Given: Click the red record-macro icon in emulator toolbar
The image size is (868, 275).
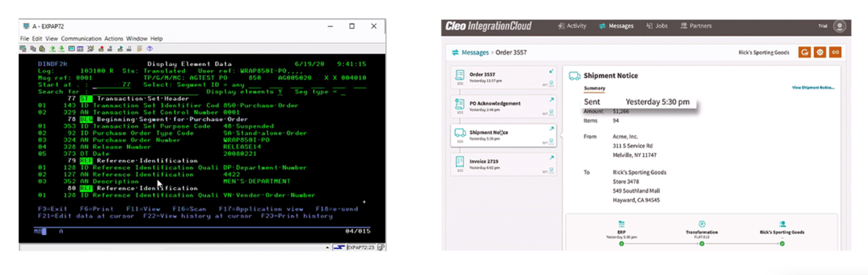Looking at the screenshot, I should (x=101, y=49).
